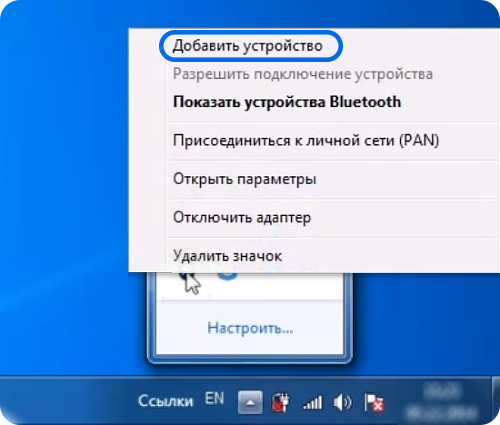Open the "Настроить..." link in tray popup
500x425 pixels.
(x=250, y=328)
